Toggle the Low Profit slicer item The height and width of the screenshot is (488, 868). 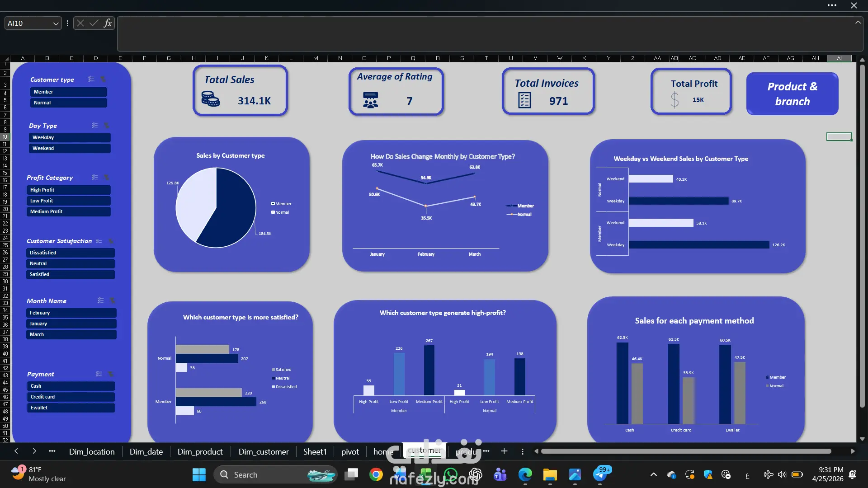click(x=68, y=201)
